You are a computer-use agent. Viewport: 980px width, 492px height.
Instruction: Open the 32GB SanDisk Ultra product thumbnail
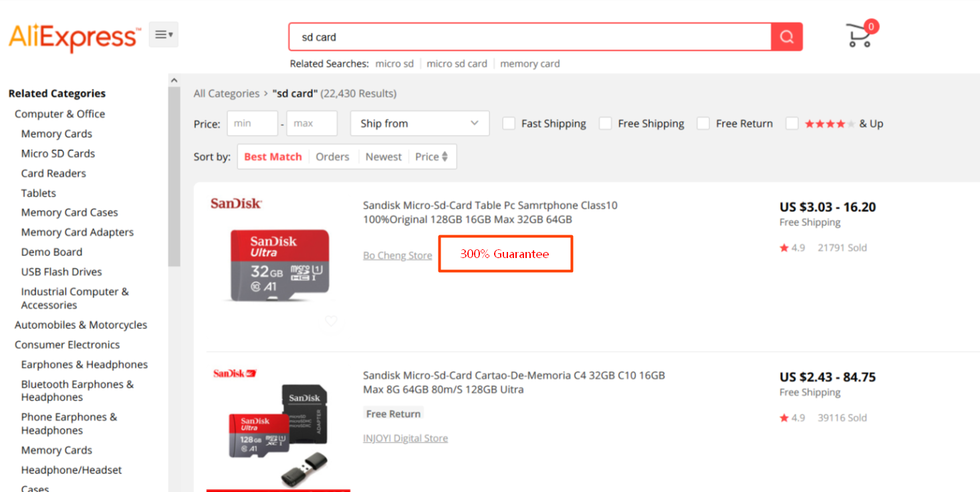pos(279,265)
